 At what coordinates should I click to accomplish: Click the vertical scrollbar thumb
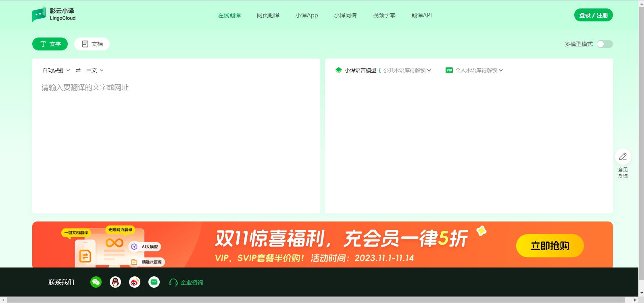[x=641, y=143]
